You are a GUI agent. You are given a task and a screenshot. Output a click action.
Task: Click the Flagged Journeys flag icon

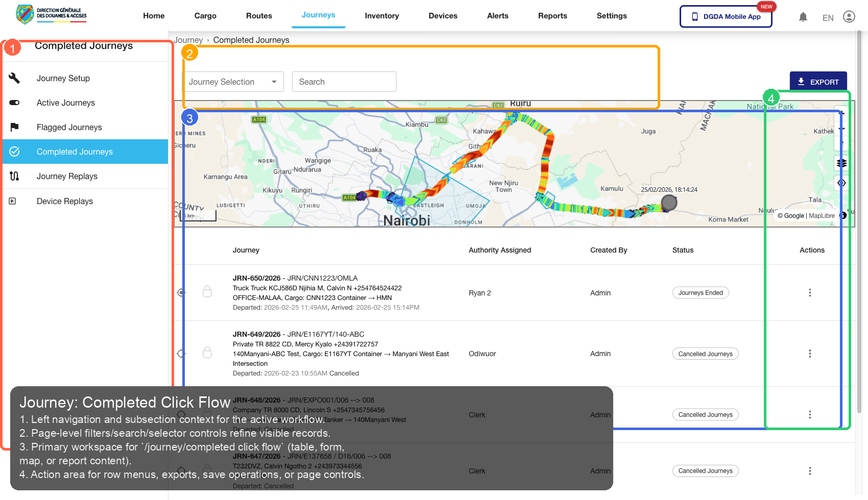[x=14, y=127]
